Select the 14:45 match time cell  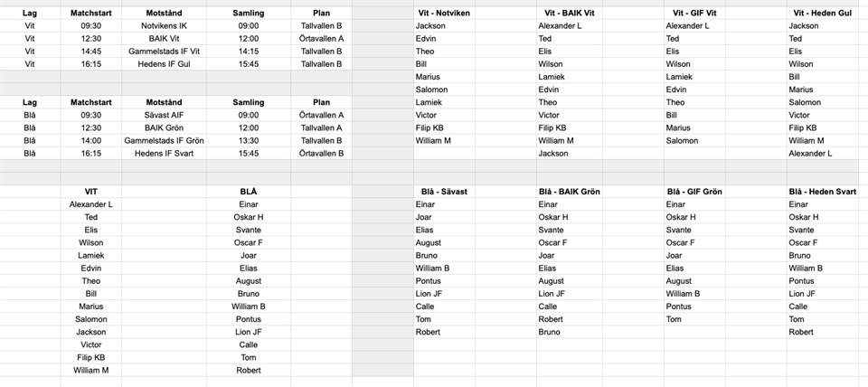click(x=90, y=52)
